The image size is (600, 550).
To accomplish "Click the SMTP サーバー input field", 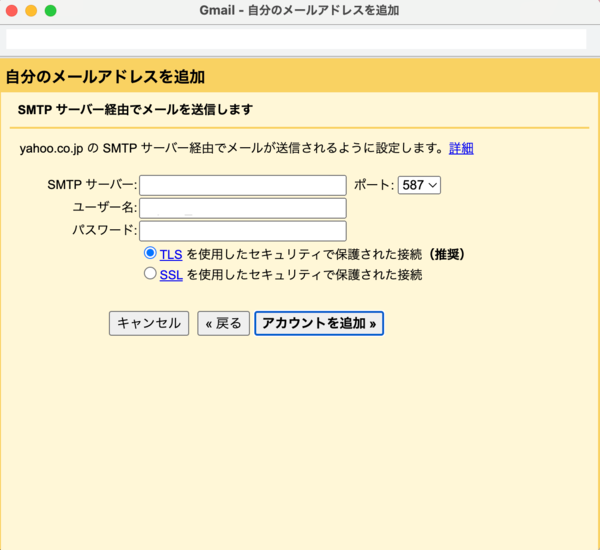I will pyautogui.click(x=243, y=185).
